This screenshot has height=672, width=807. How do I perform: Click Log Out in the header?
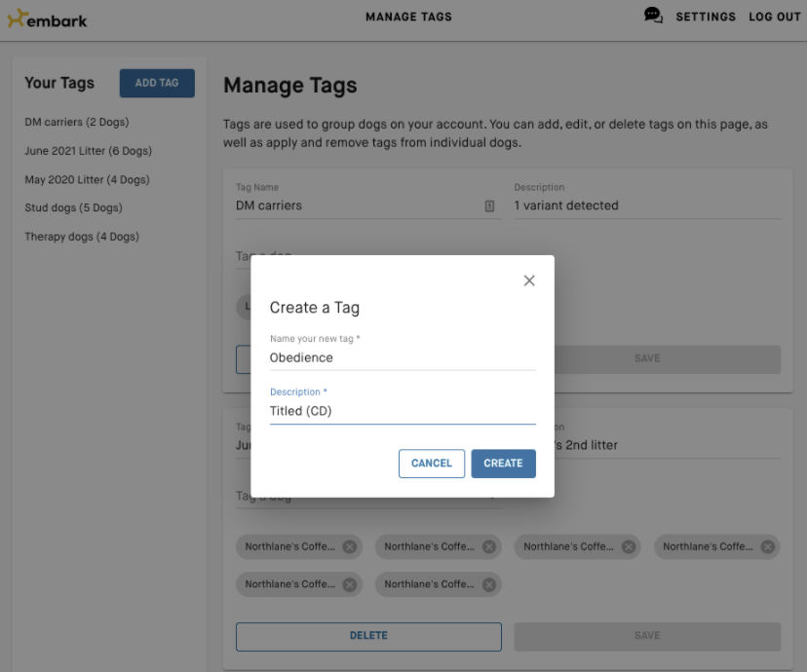click(x=774, y=17)
